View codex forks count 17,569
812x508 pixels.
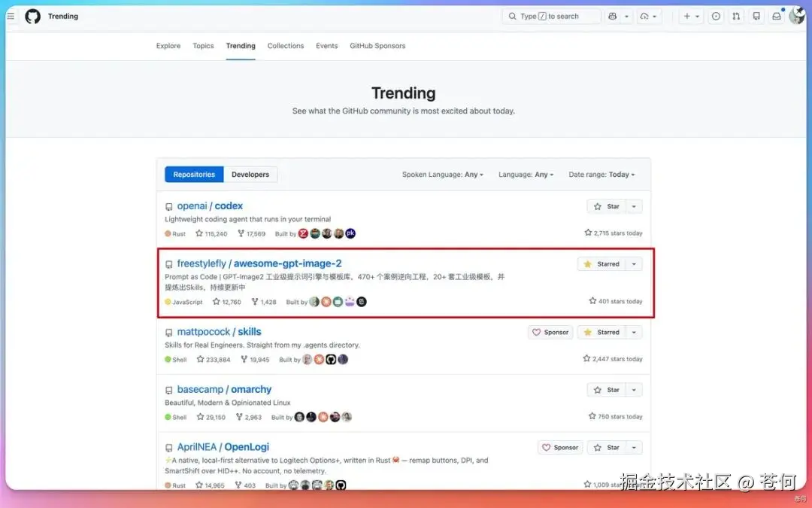coord(251,234)
